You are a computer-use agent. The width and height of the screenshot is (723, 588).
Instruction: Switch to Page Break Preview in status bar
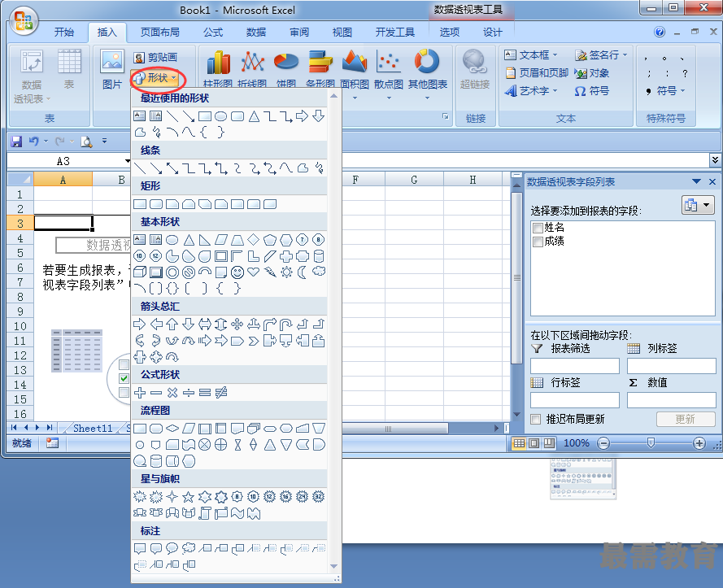[x=549, y=443]
